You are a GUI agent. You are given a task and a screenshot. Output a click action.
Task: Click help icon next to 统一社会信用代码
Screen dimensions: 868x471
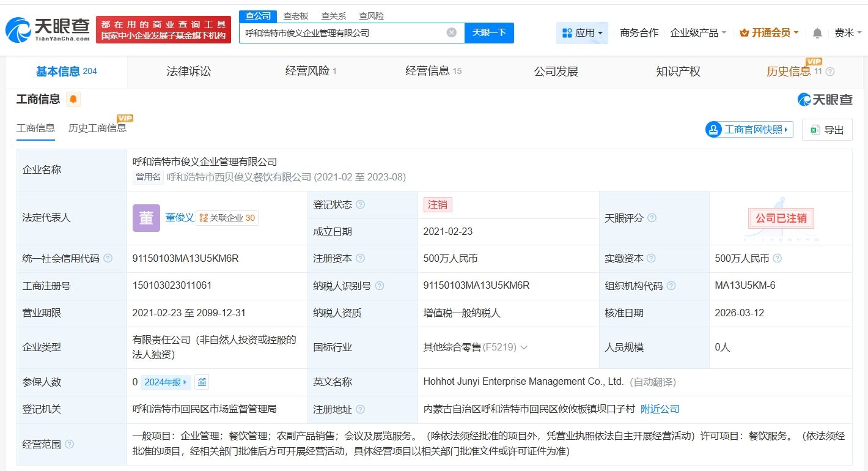point(108,259)
